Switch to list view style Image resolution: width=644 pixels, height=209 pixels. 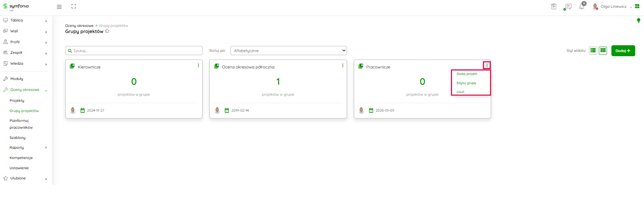pos(593,51)
